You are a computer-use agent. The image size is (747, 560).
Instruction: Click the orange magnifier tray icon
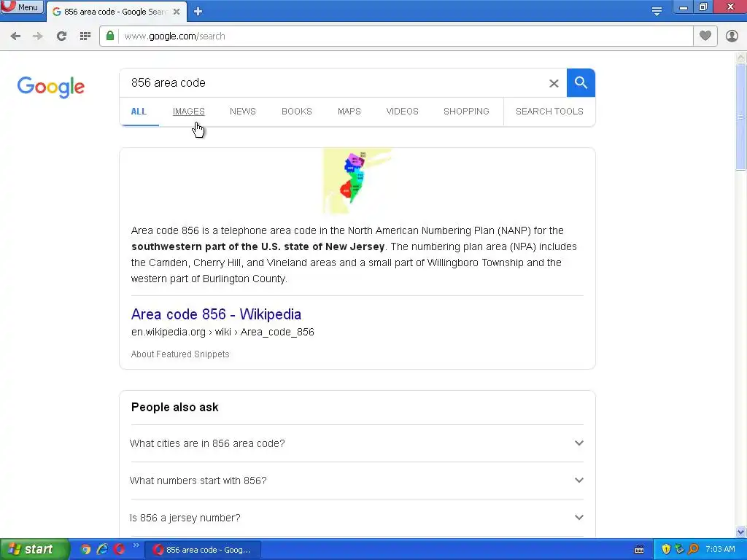693,550
